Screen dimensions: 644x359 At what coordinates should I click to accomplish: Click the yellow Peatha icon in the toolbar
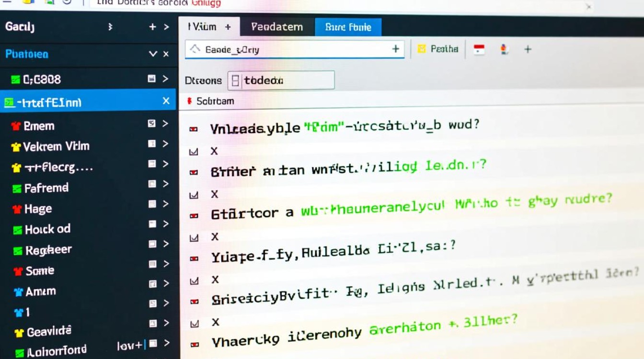pyautogui.click(x=422, y=49)
